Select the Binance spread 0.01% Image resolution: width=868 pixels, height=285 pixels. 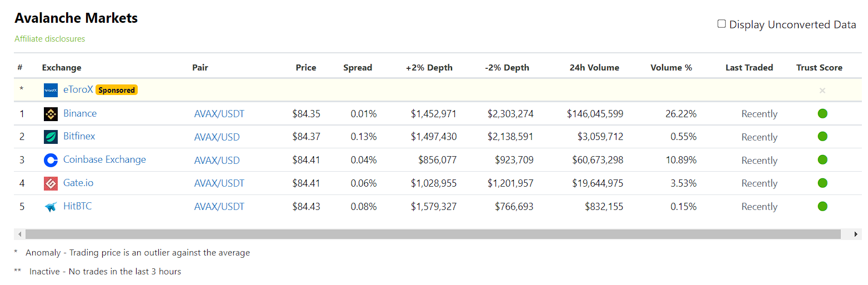[364, 114]
